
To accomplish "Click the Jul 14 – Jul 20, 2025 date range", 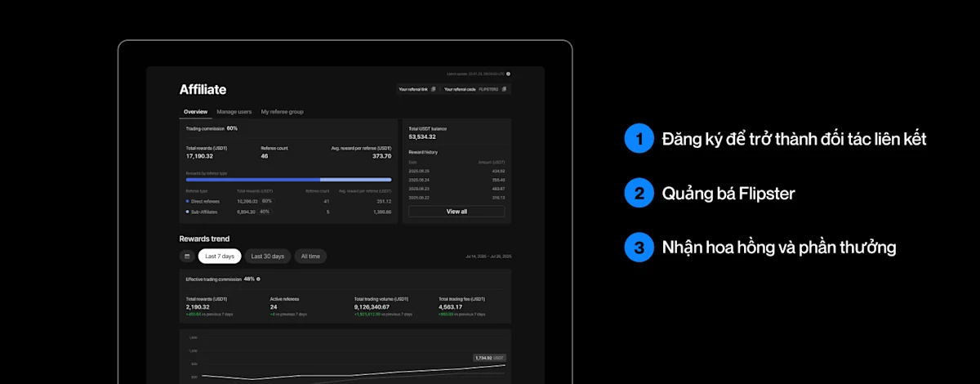I will pyautogui.click(x=488, y=257).
